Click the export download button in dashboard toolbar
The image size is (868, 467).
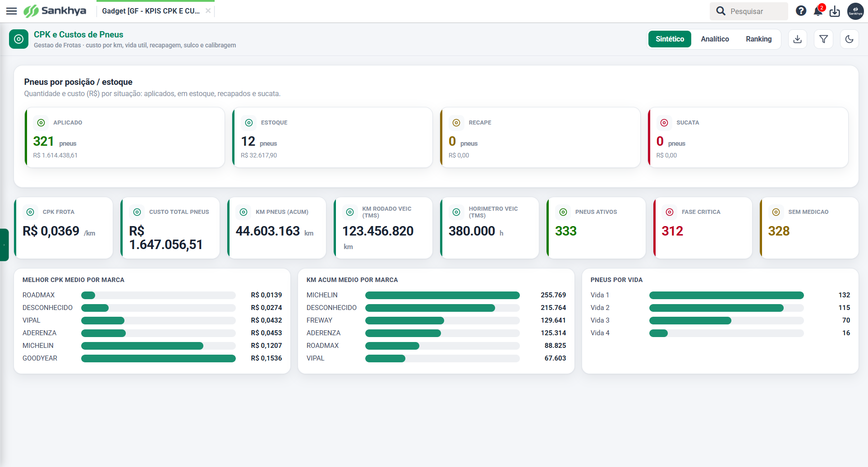tap(798, 39)
